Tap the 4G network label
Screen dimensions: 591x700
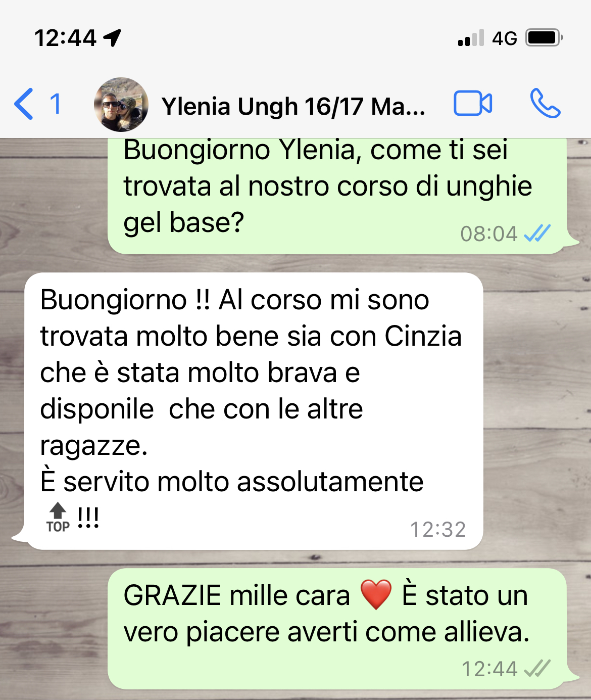(x=505, y=38)
